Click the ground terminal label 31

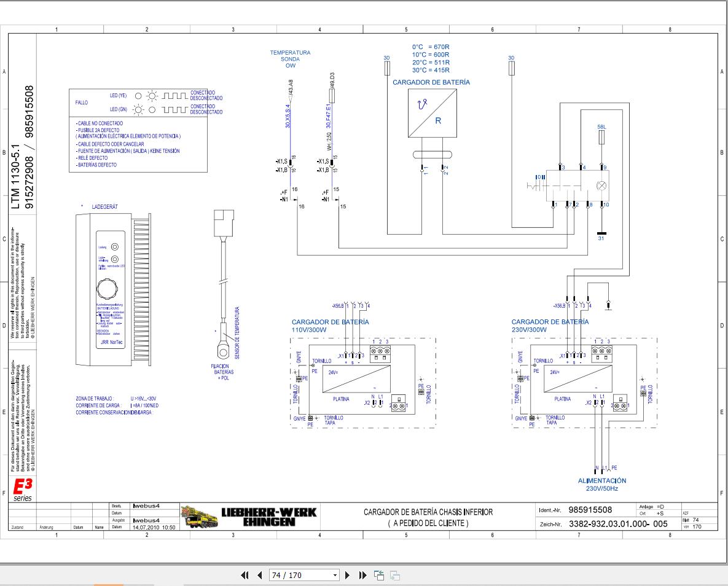click(x=601, y=238)
